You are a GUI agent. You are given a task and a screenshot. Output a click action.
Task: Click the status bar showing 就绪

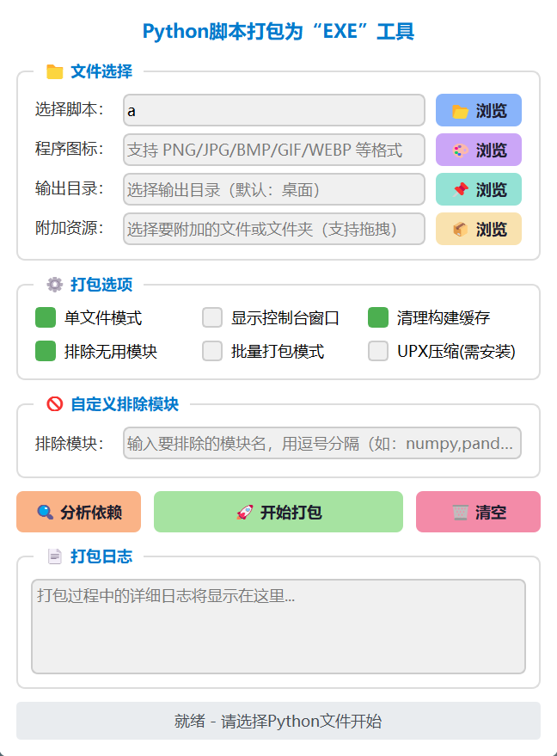(278, 721)
